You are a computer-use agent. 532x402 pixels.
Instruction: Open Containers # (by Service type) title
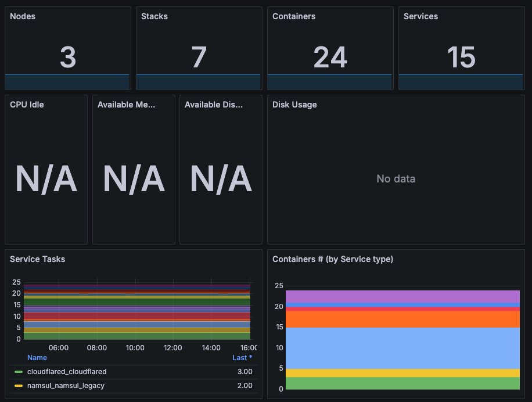(x=333, y=259)
